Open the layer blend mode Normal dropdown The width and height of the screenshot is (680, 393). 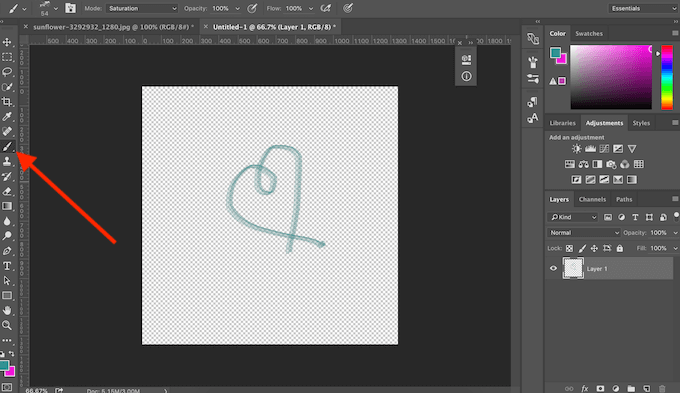coord(584,233)
